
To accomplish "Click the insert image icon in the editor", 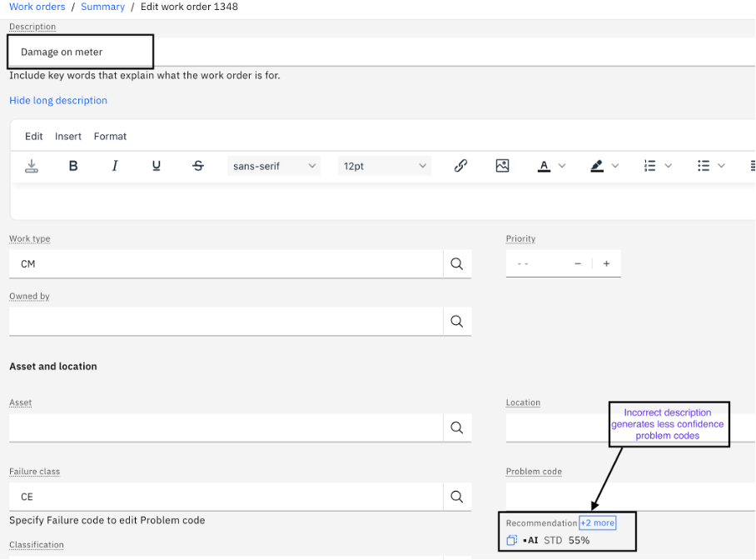I will [502, 165].
